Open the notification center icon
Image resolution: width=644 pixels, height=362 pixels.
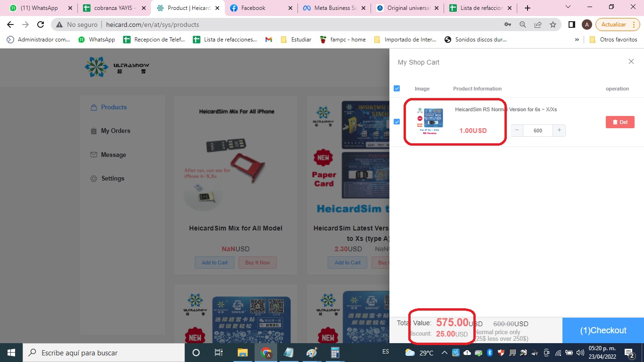[x=629, y=353]
